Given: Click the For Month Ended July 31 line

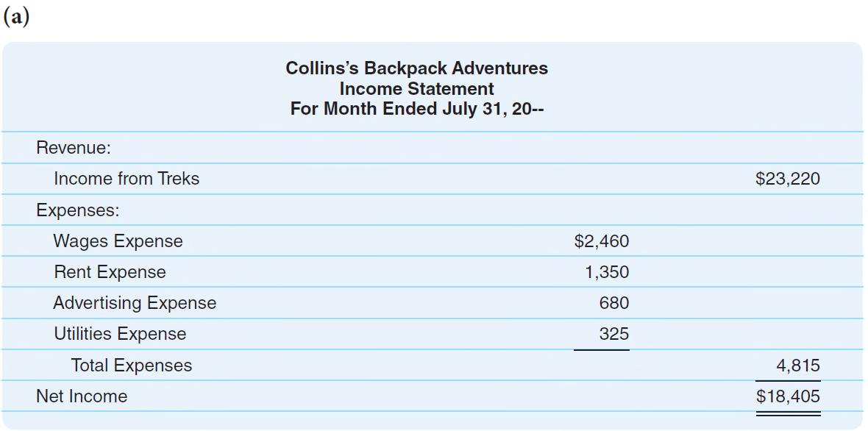Looking at the screenshot, I should point(417,108).
